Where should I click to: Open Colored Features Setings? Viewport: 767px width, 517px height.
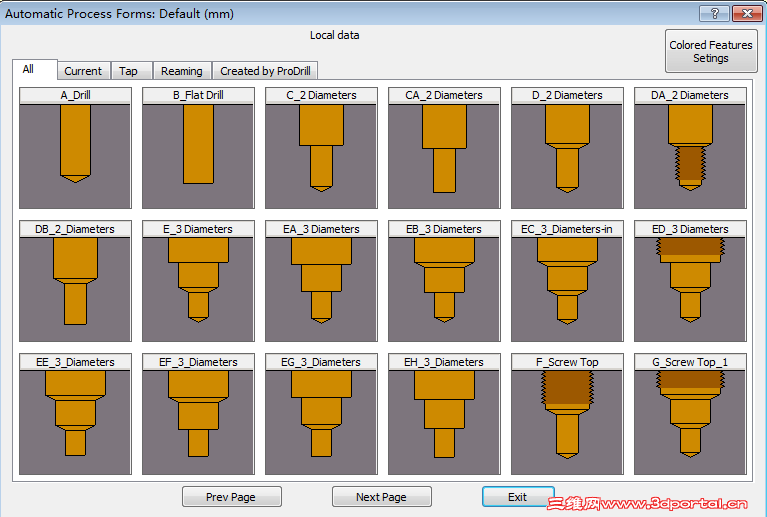tap(711, 51)
